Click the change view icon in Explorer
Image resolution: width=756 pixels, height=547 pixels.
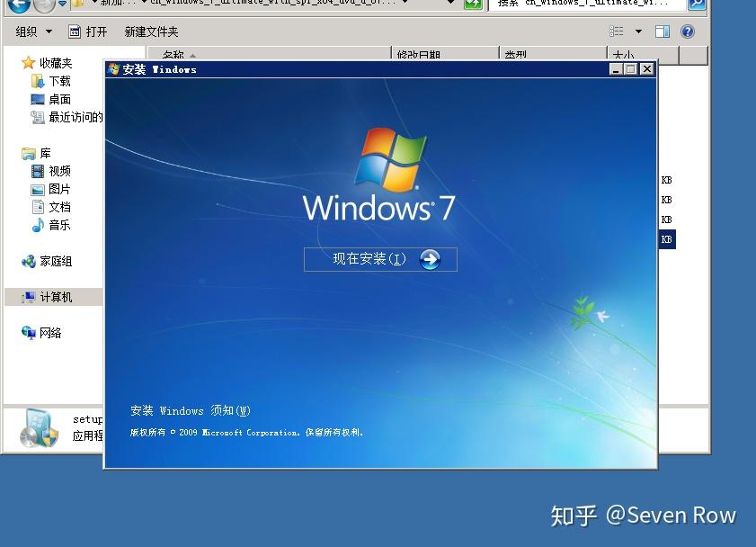pos(616,31)
